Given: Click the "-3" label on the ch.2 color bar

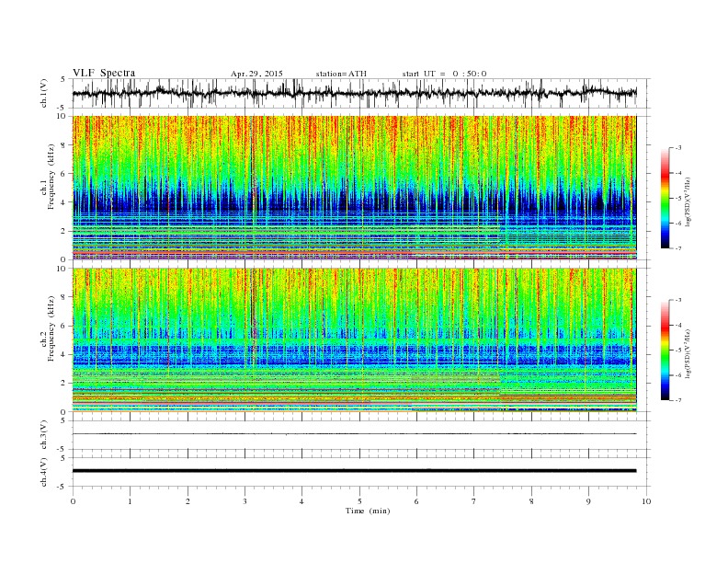Looking at the screenshot, I should (678, 300).
